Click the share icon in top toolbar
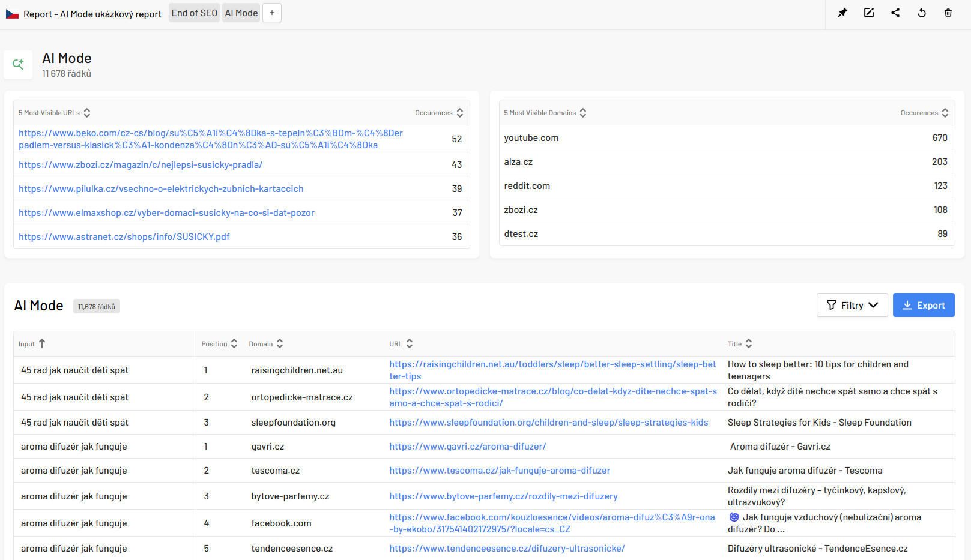971x560 pixels. click(x=895, y=13)
